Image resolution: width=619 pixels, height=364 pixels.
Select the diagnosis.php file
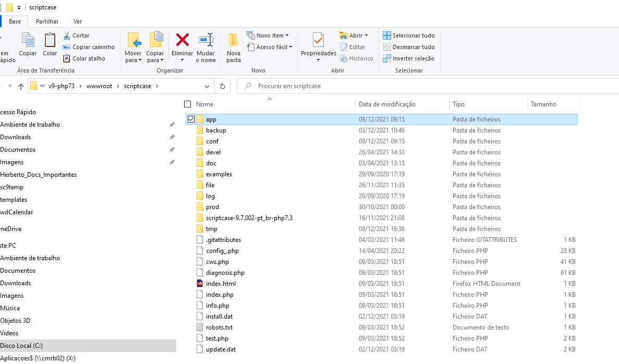225,273
